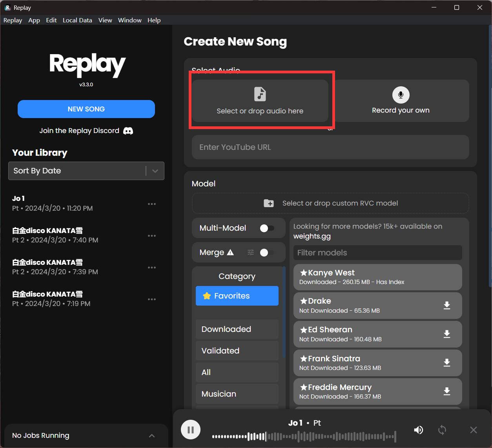Image resolution: width=492 pixels, height=448 pixels.
Task: Click the category list scrollbar
Action: click(284, 312)
